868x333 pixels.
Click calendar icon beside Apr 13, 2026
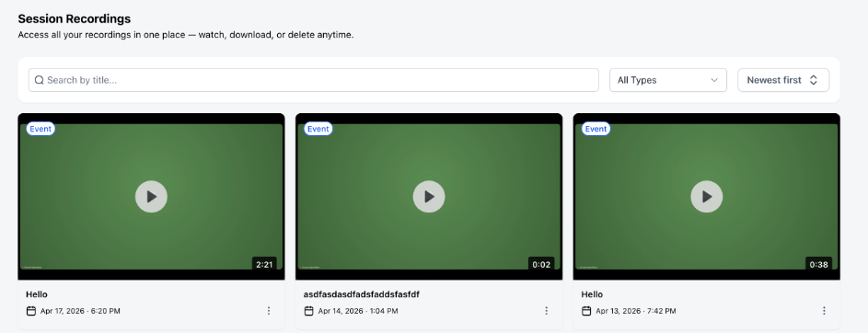coord(586,311)
